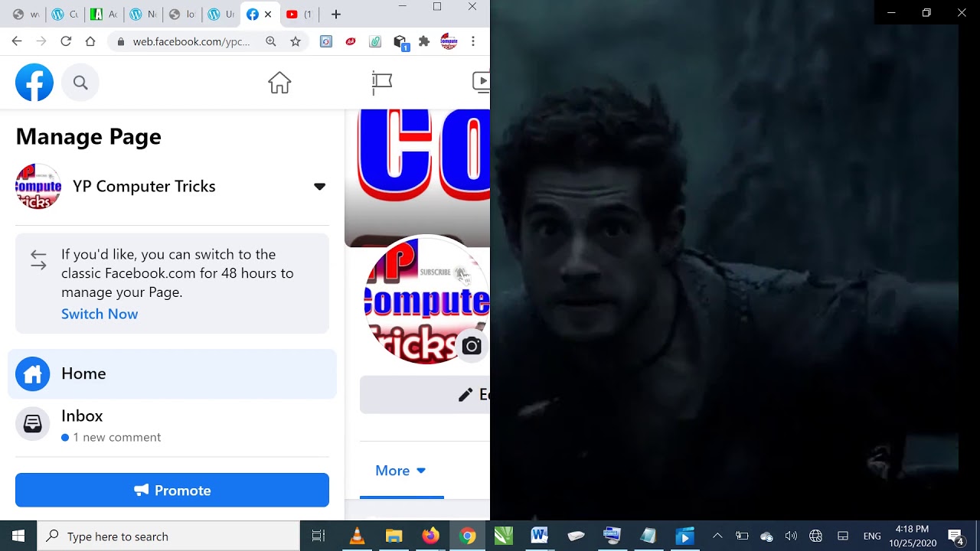Open the Watch video icon in top nav

pyautogui.click(x=481, y=82)
